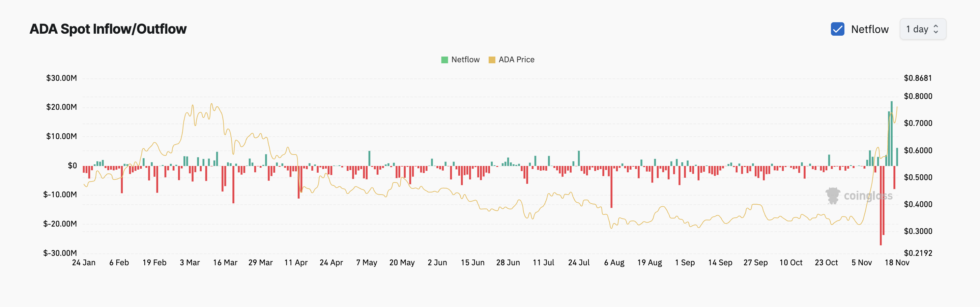Click the 6 Aug date label
The image size is (980, 307).
[x=614, y=263]
